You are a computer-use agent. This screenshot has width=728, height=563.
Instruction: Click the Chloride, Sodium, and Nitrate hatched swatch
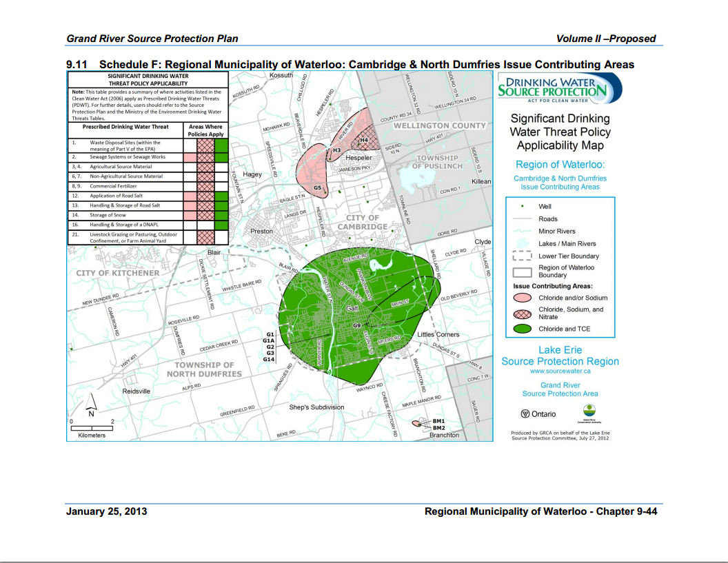(523, 314)
